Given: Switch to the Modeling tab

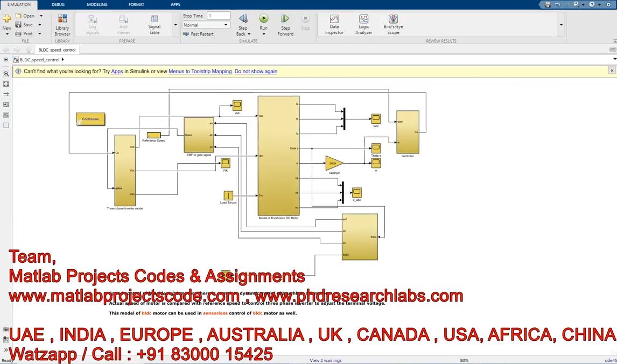Looking at the screenshot, I should coord(97,4).
